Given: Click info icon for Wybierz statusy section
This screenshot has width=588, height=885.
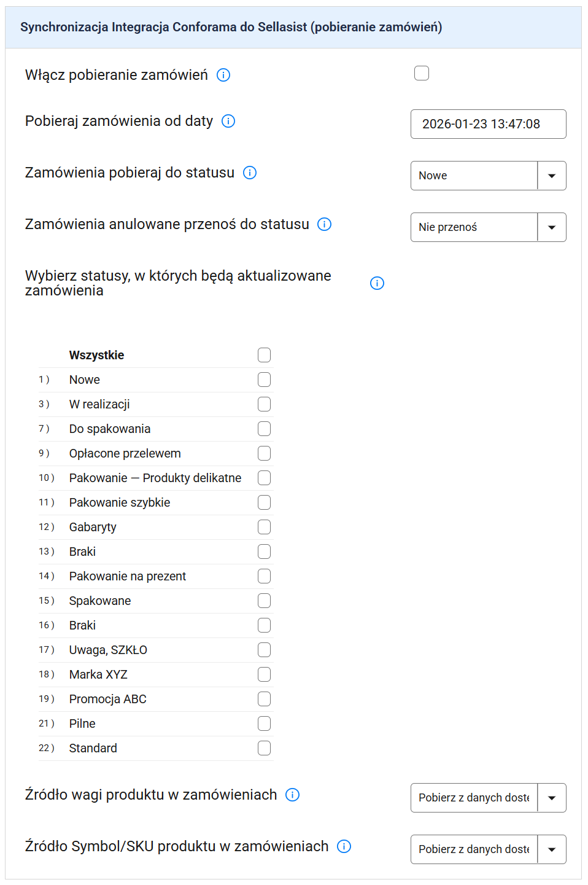Looking at the screenshot, I should [377, 283].
